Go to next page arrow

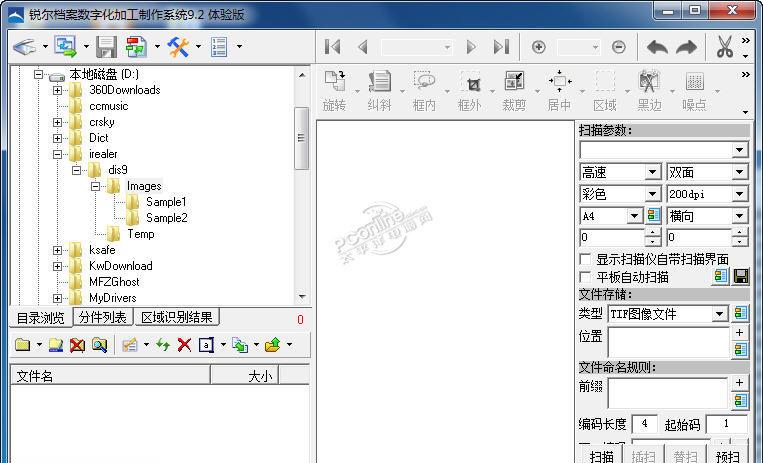[x=471, y=47]
